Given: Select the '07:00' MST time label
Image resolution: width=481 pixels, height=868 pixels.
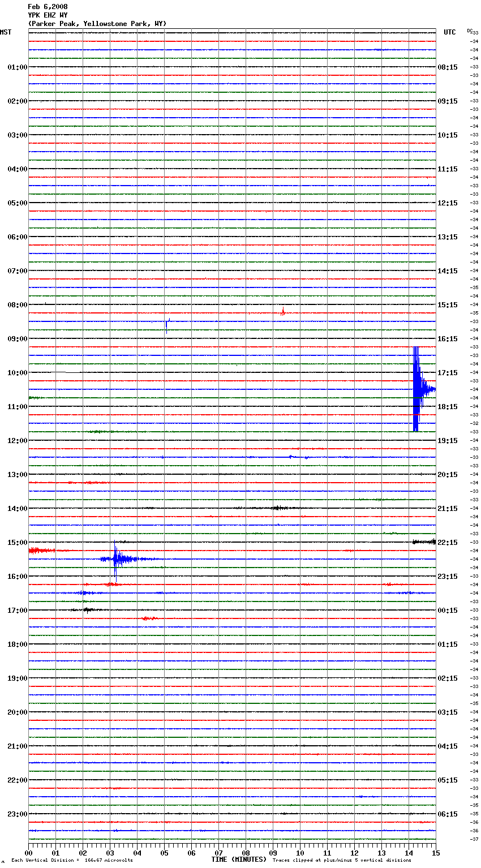Looking at the screenshot, I should click(18, 271).
